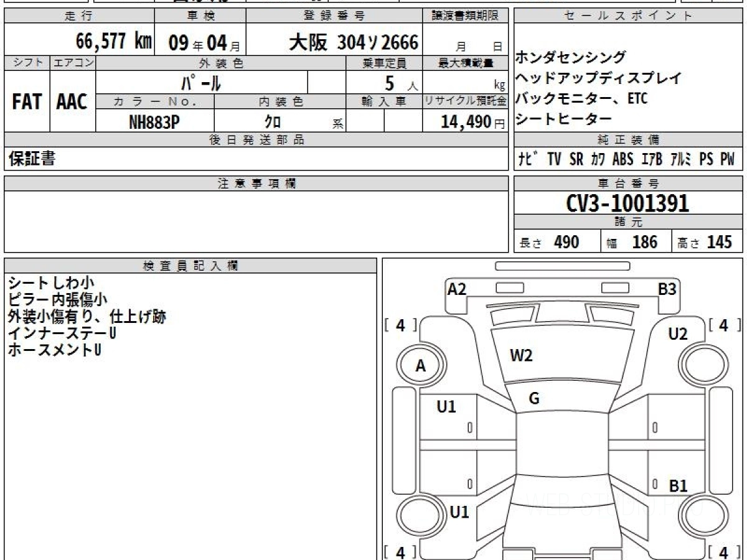Select the U1 marker beside the windshield
This screenshot has height=560, width=747.
tap(446, 407)
